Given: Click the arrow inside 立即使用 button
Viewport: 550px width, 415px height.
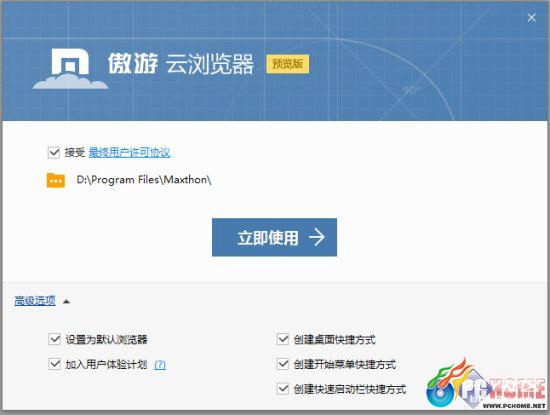Looking at the screenshot, I should click(316, 237).
